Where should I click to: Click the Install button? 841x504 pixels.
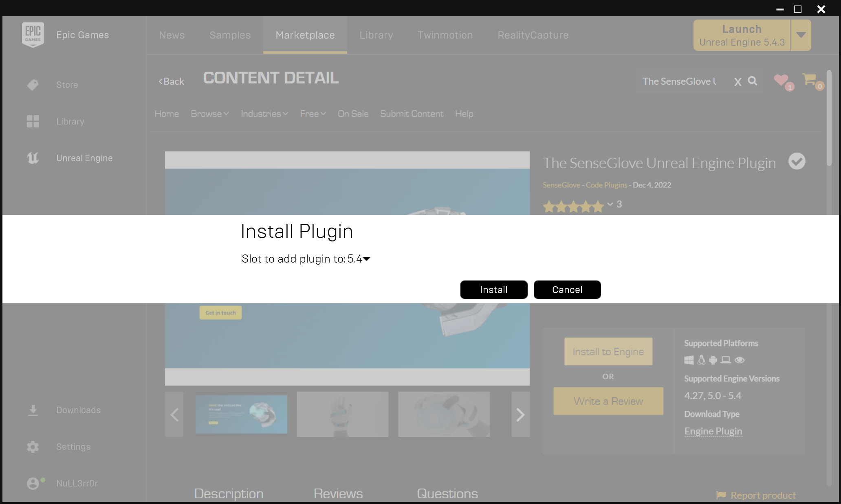[493, 289]
